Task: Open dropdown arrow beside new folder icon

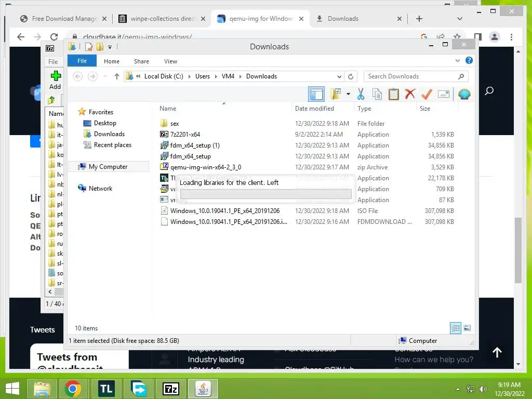Action: pos(348,94)
